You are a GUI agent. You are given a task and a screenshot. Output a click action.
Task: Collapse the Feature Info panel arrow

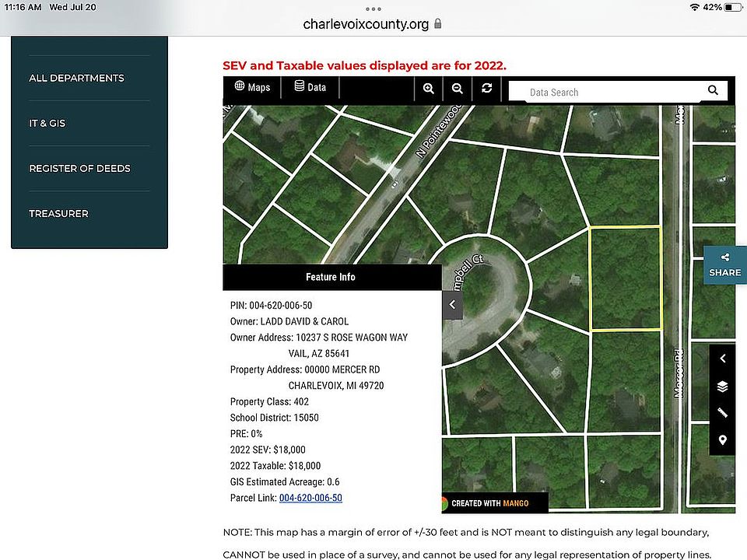452,305
